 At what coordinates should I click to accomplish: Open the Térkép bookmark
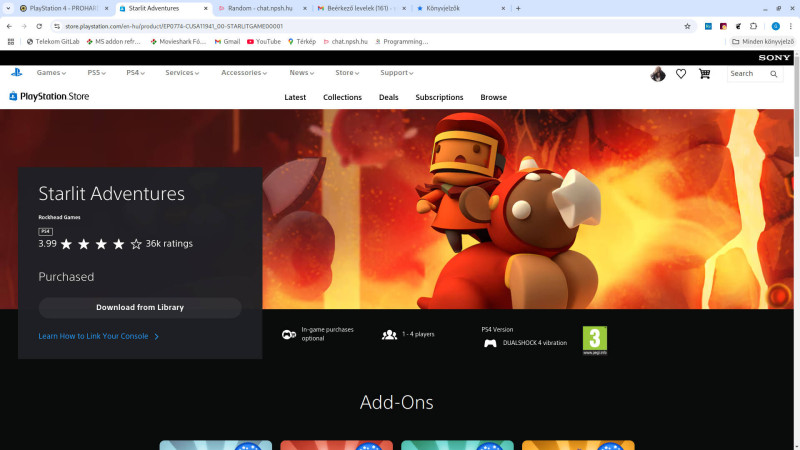[302, 41]
